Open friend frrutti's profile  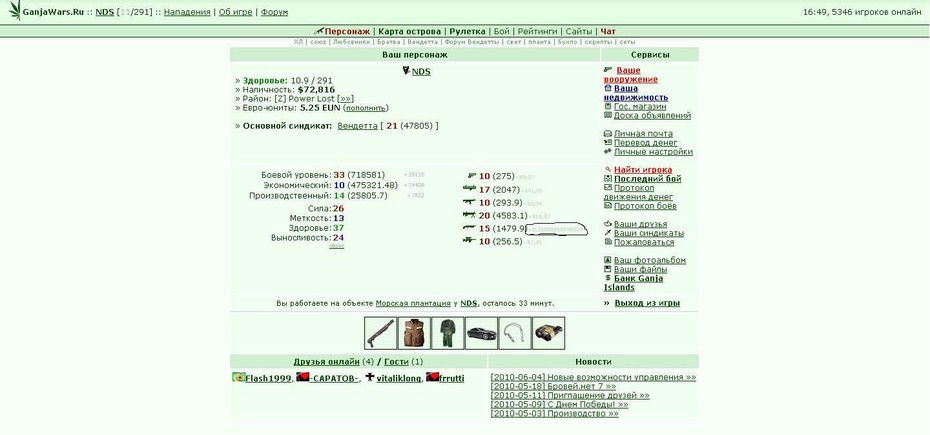tap(451, 378)
